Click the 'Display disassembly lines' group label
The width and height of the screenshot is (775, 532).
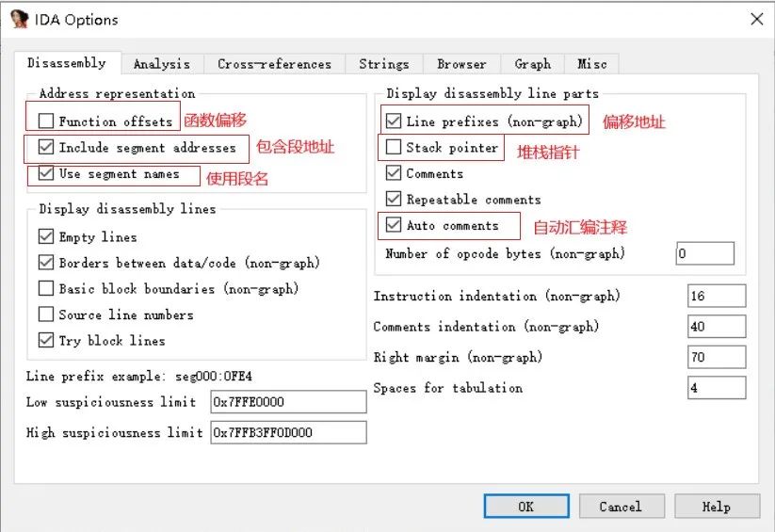127,209
